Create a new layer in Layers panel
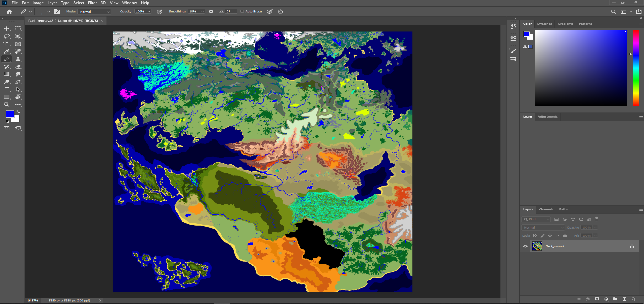 pos(624,299)
